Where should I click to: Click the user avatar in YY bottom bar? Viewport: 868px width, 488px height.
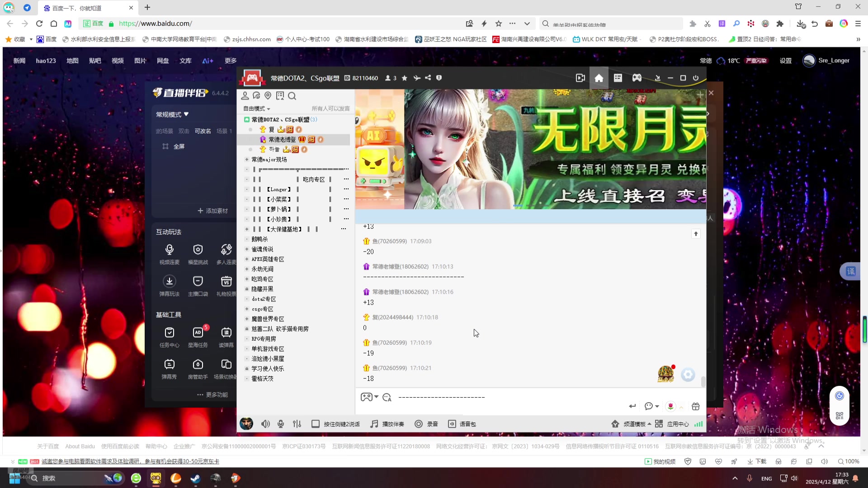click(x=246, y=423)
